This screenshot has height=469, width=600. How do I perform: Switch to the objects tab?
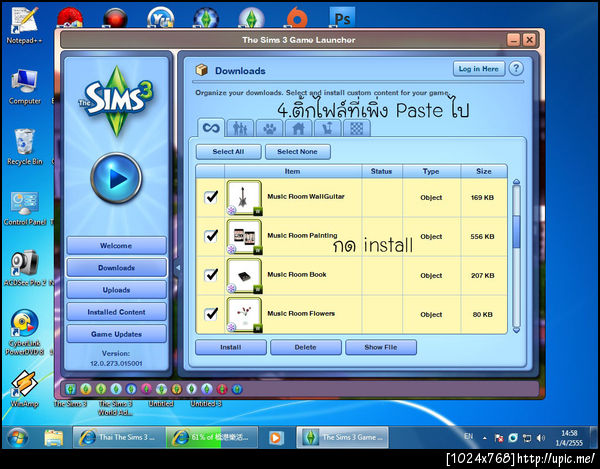coord(328,128)
